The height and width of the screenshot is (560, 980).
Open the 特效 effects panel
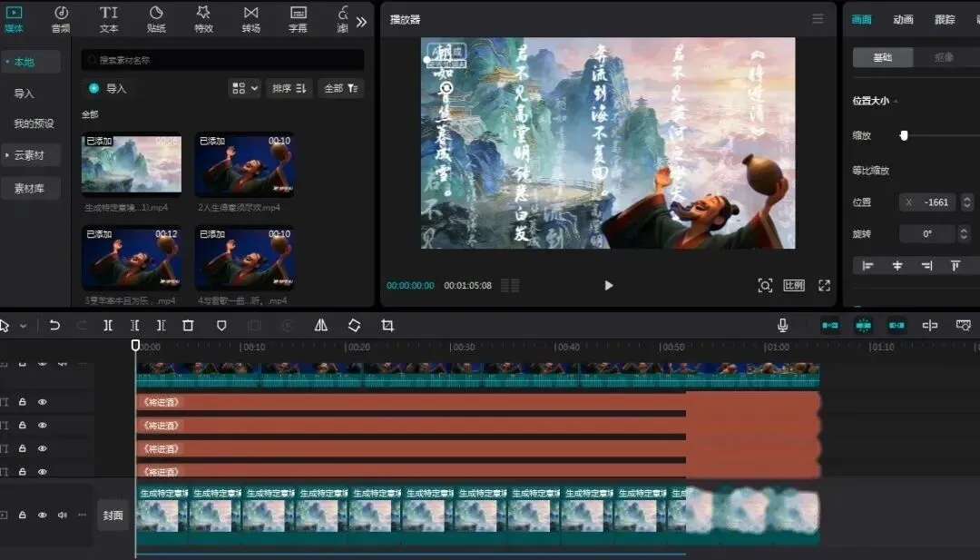pyautogui.click(x=203, y=19)
